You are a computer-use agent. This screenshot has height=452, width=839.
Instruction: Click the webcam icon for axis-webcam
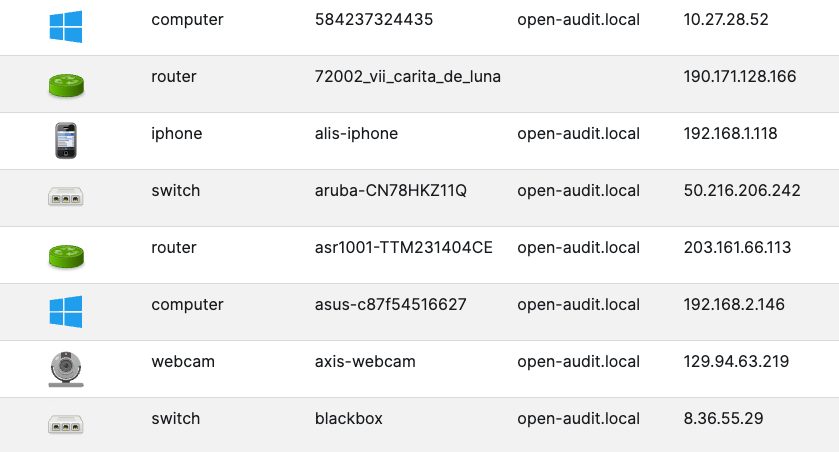pyautogui.click(x=66, y=369)
